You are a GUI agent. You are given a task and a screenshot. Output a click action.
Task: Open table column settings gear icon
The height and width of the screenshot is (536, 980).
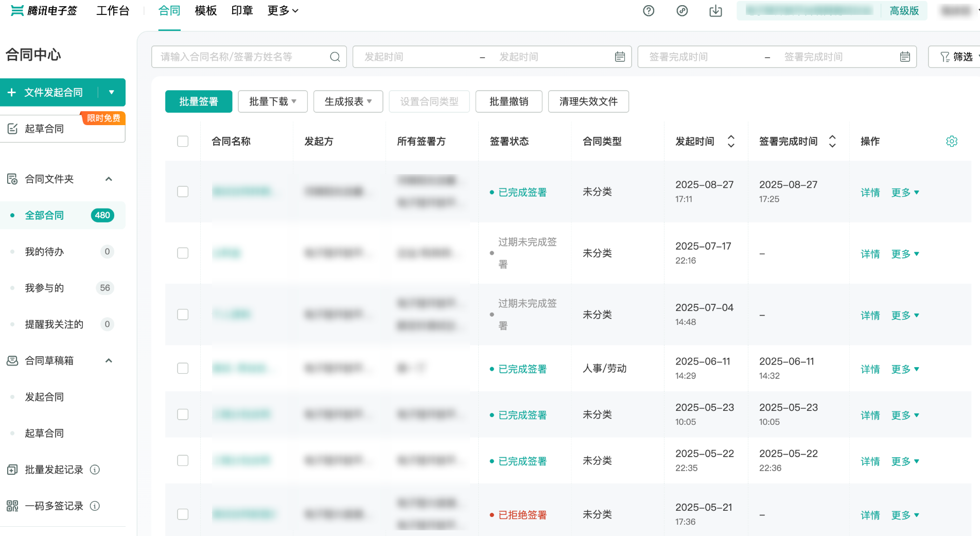click(x=952, y=141)
